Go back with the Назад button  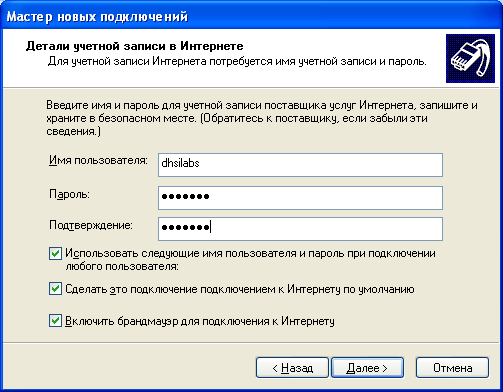(292, 368)
